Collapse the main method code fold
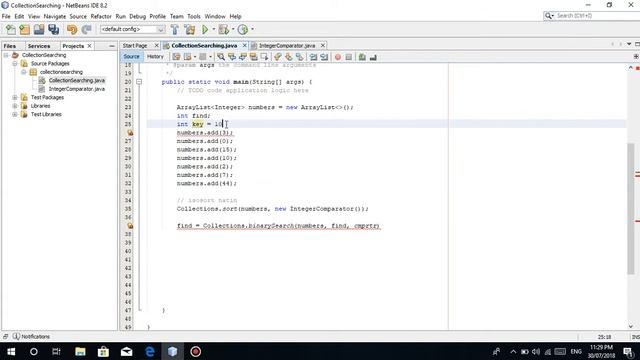 139,82
